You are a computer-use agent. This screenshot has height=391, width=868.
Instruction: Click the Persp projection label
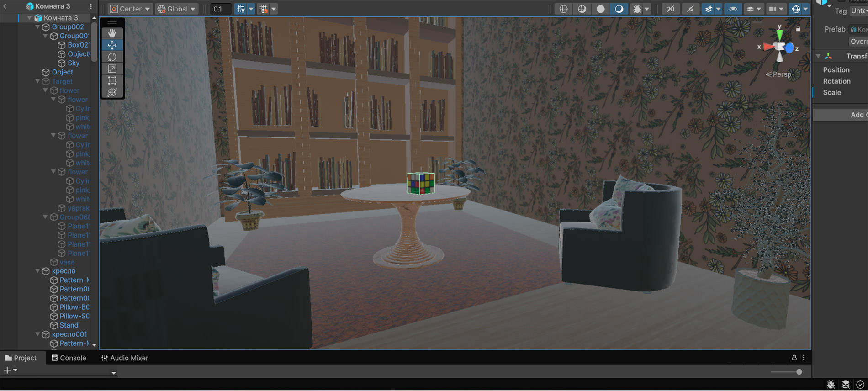[x=781, y=74]
